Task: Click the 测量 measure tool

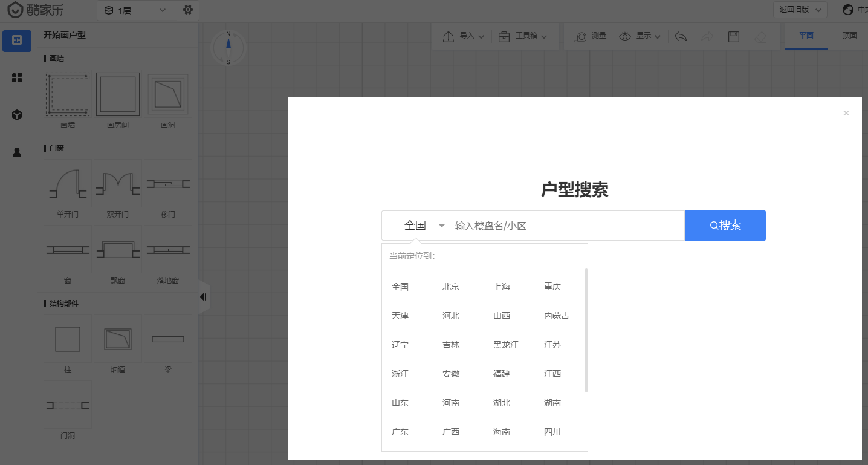Action: tap(590, 36)
